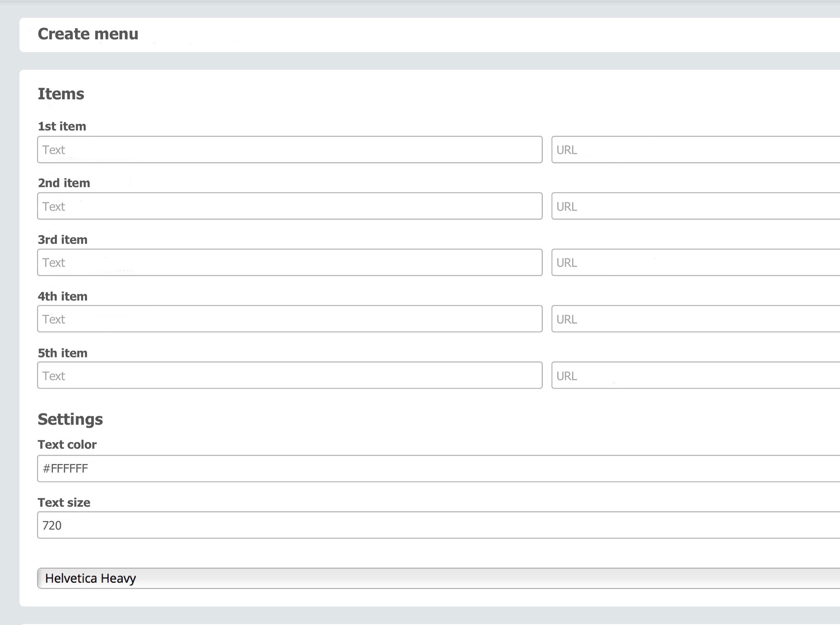Activate the 5th item URL field
Image resolution: width=840 pixels, height=625 pixels.
tap(695, 375)
